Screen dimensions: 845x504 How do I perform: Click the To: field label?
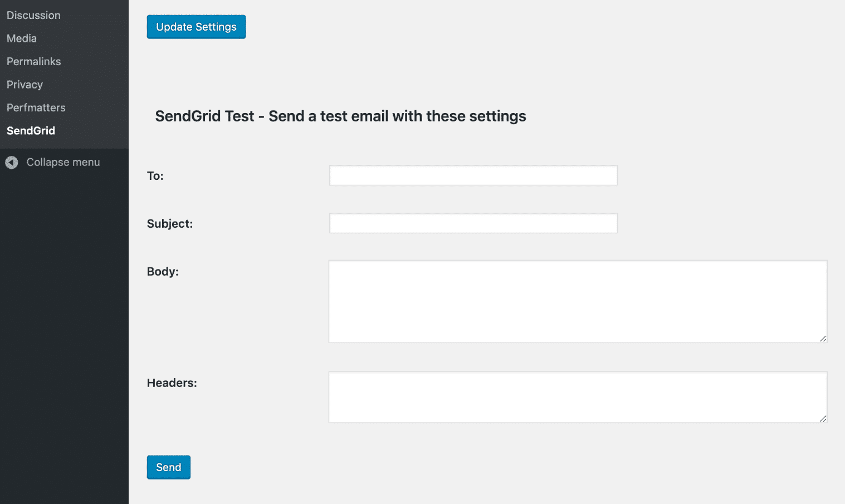[155, 175]
